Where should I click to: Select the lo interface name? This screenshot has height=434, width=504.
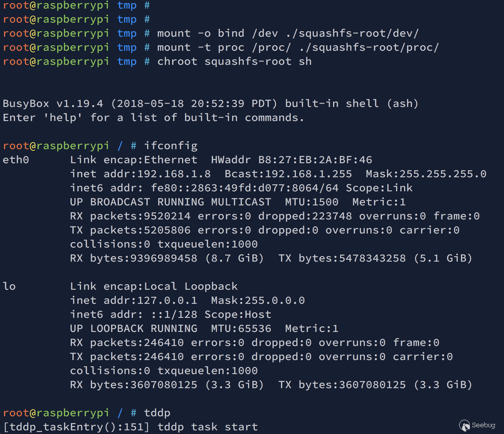click(x=9, y=286)
